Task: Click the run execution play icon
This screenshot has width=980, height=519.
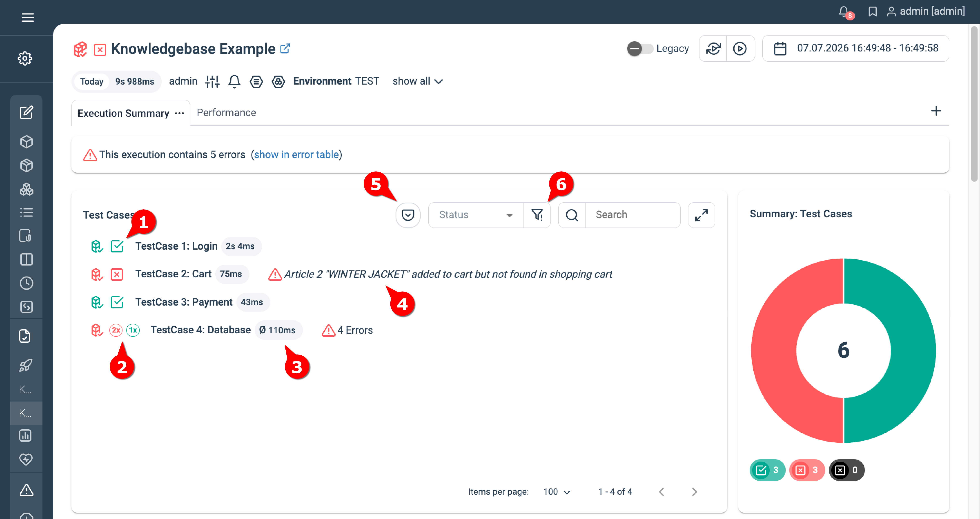Action: pos(740,48)
